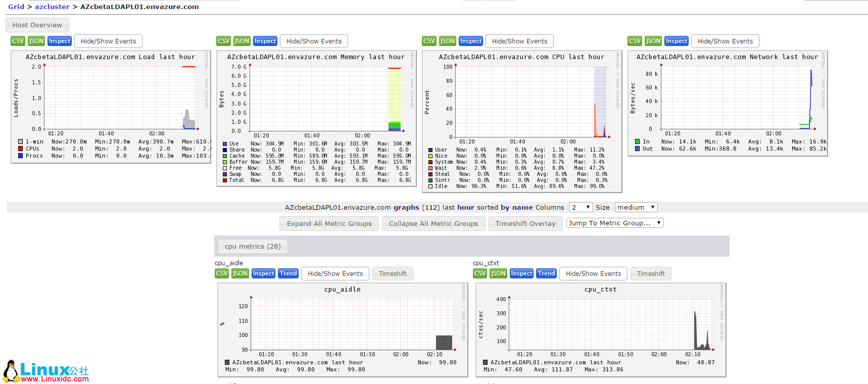Collapse the cpu metrics (28) group
The width and height of the screenshot is (868, 384).
point(253,246)
